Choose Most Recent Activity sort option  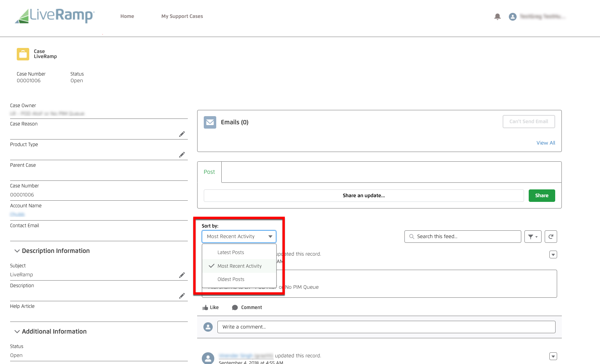click(239, 266)
